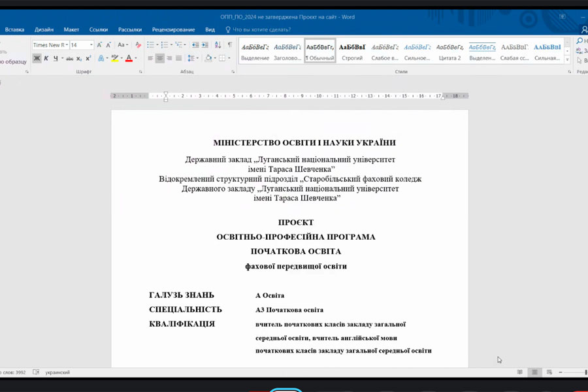Apply the Цитата 2 style

pos(449,52)
